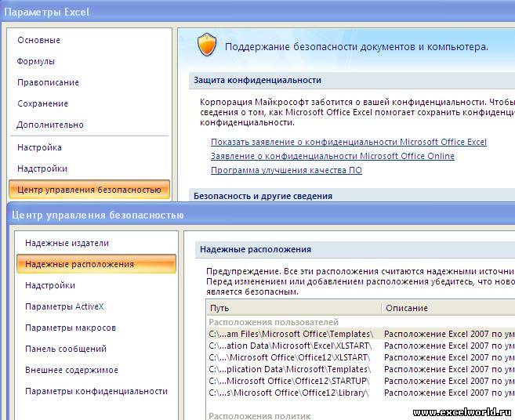Click the Расположения пользователей group heading
Image resolution: width=515 pixels, height=420 pixels.
(x=274, y=322)
